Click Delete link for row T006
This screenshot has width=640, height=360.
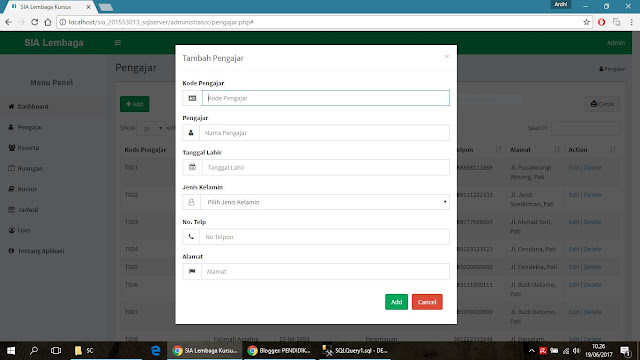pyautogui.click(x=592, y=284)
